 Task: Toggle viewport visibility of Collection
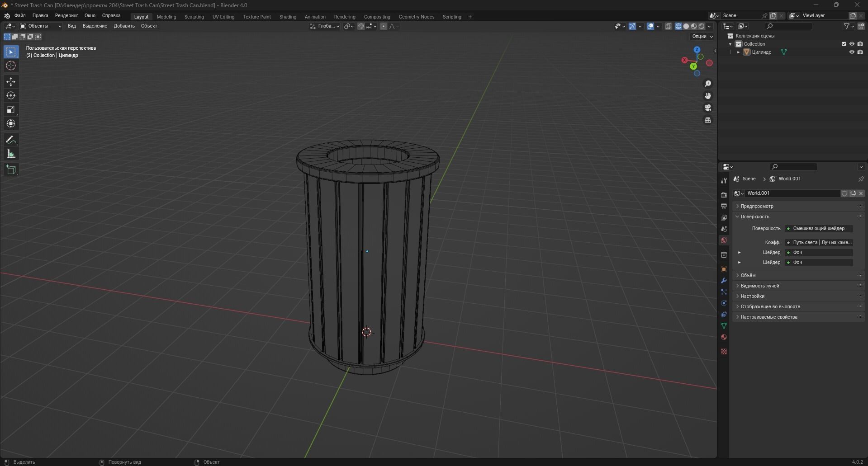click(852, 44)
